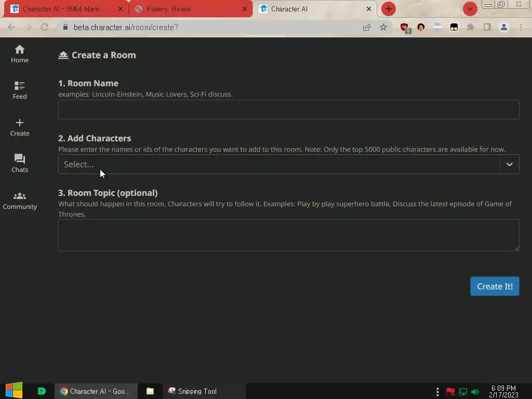Open a new browser tab
This screenshot has height=399, width=532.
coord(389,9)
